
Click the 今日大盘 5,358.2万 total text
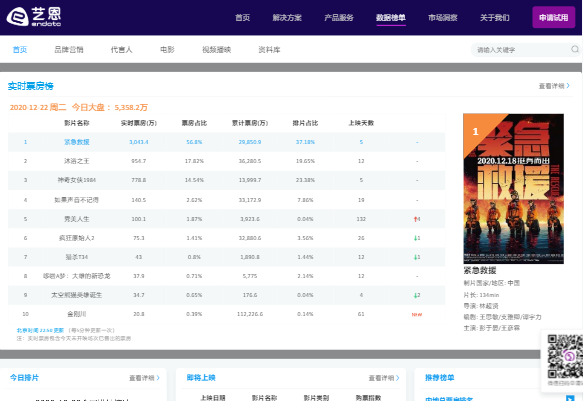point(110,107)
